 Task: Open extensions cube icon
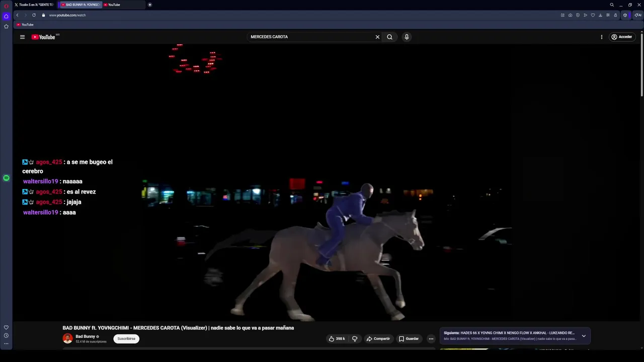625,15
